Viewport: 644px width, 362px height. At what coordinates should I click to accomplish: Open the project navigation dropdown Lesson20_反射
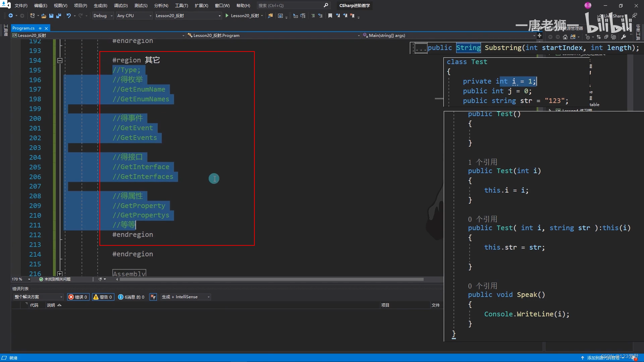click(99, 35)
